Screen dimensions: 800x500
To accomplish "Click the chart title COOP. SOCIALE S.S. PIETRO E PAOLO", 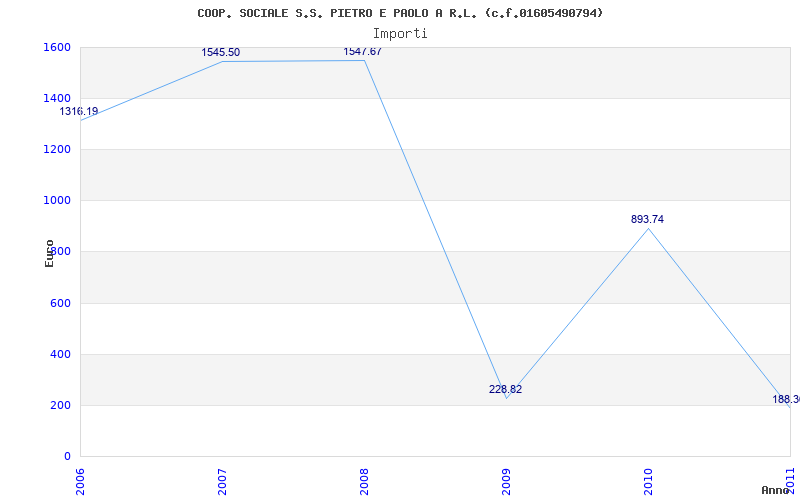I will [x=400, y=13].
